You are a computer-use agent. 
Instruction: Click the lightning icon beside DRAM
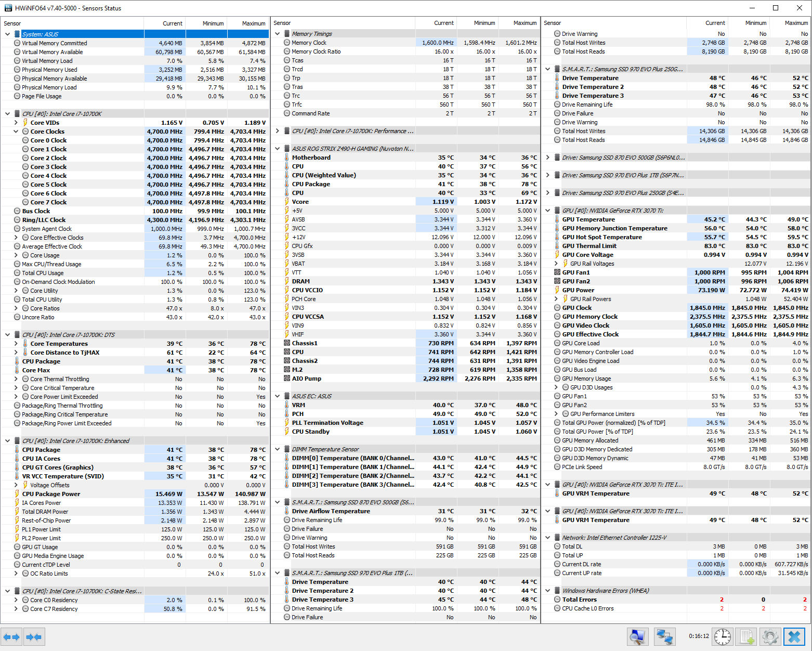click(x=286, y=281)
